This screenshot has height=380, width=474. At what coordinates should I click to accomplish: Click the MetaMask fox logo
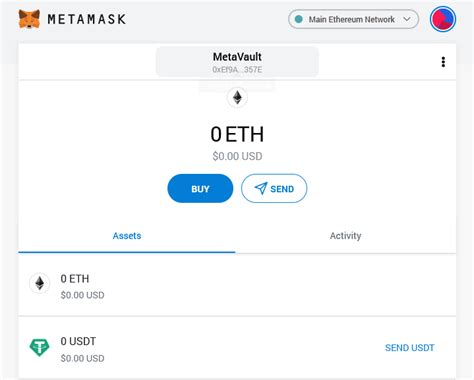29,19
